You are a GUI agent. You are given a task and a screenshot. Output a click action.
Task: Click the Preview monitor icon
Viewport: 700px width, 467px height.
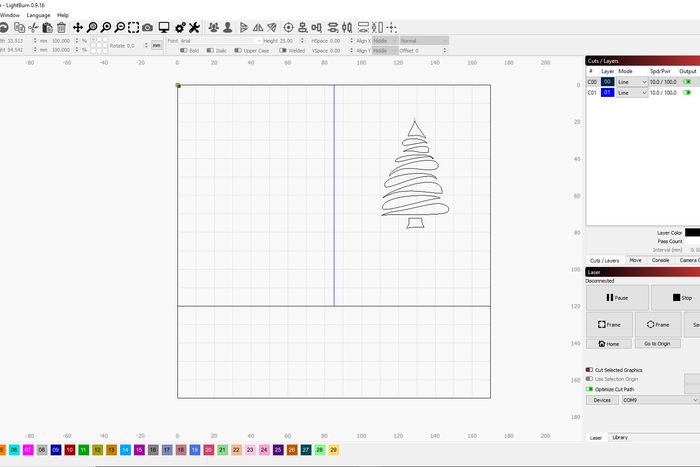[164, 27]
